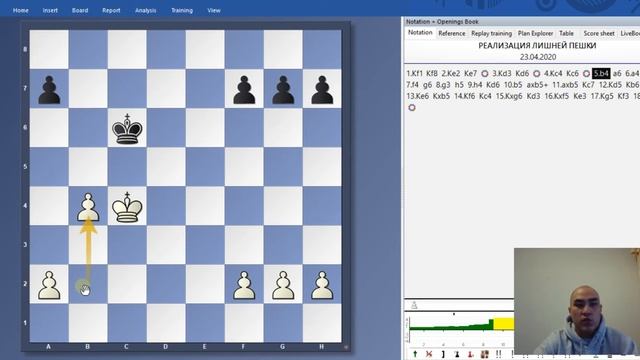Select the white pawn on h2
Screen dimensions: 640x360
tap(322, 285)
